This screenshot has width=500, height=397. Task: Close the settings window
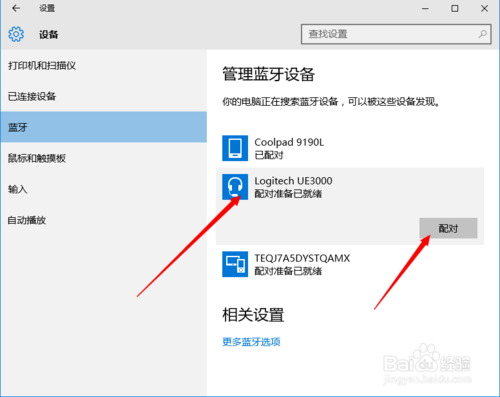(484, 8)
